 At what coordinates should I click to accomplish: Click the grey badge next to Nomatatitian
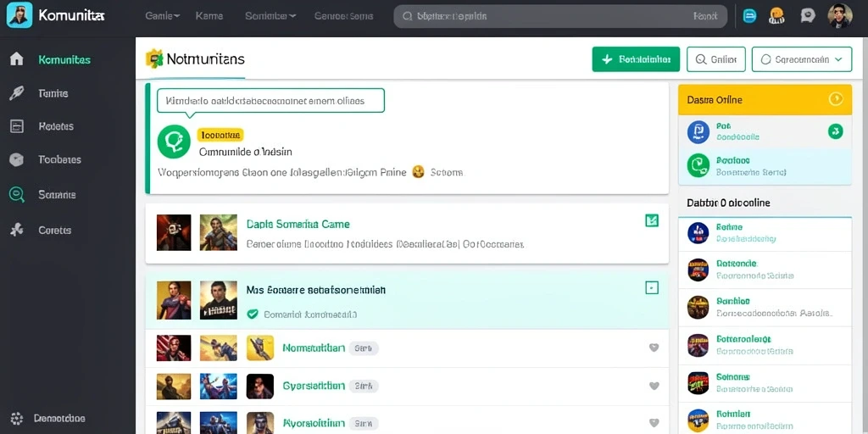click(364, 348)
